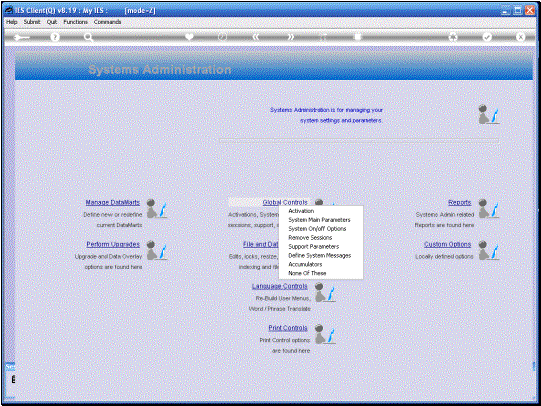Open the Perform Upgrades link

pyautogui.click(x=113, y=244)
